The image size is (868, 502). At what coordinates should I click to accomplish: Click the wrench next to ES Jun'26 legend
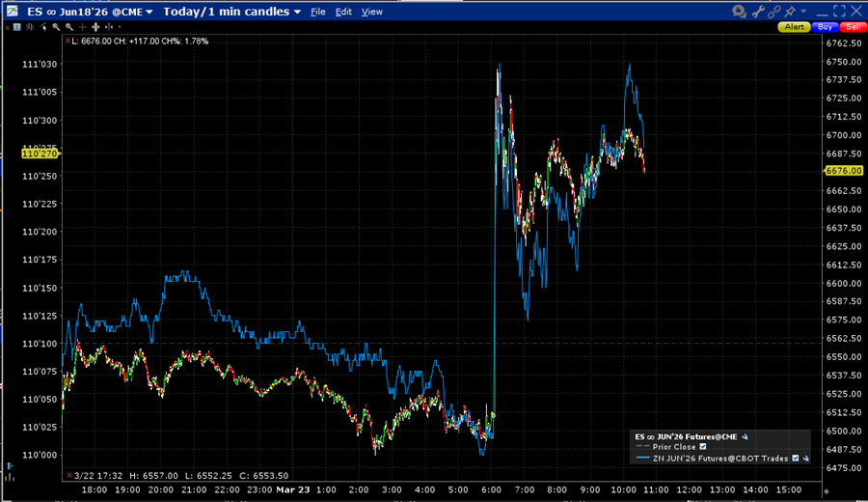click(745, 436)
